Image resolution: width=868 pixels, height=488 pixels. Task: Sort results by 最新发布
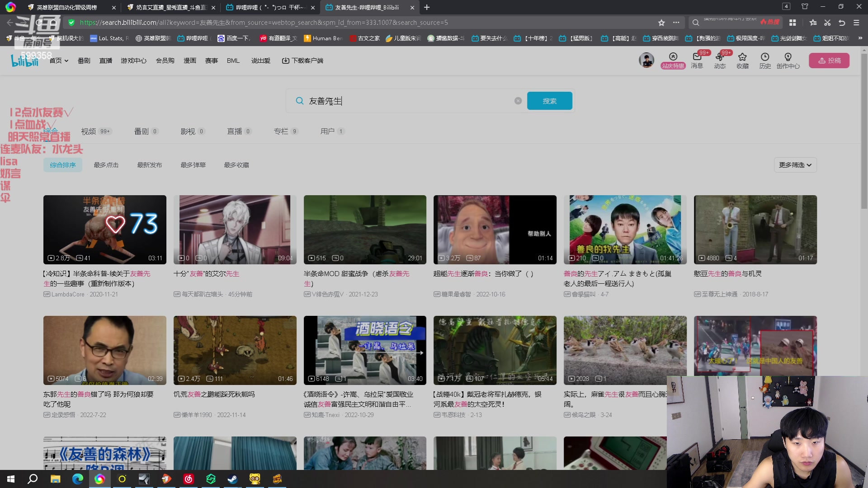(x=150, y=165)
